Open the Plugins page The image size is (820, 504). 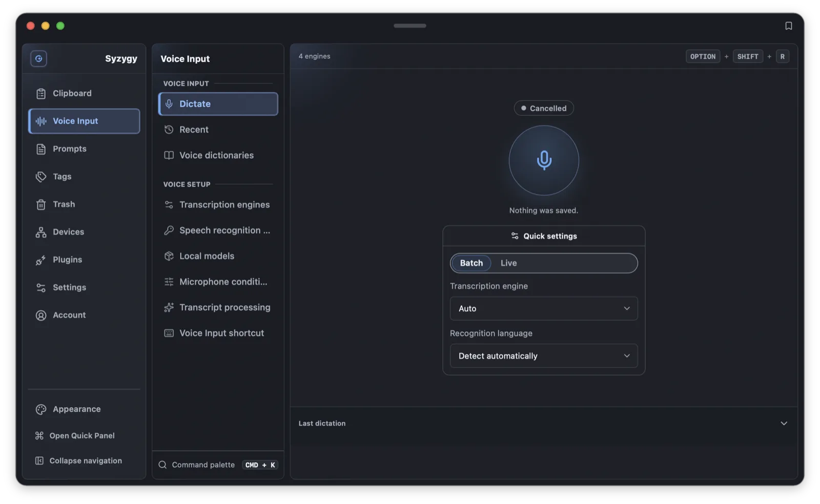(84, 259)
